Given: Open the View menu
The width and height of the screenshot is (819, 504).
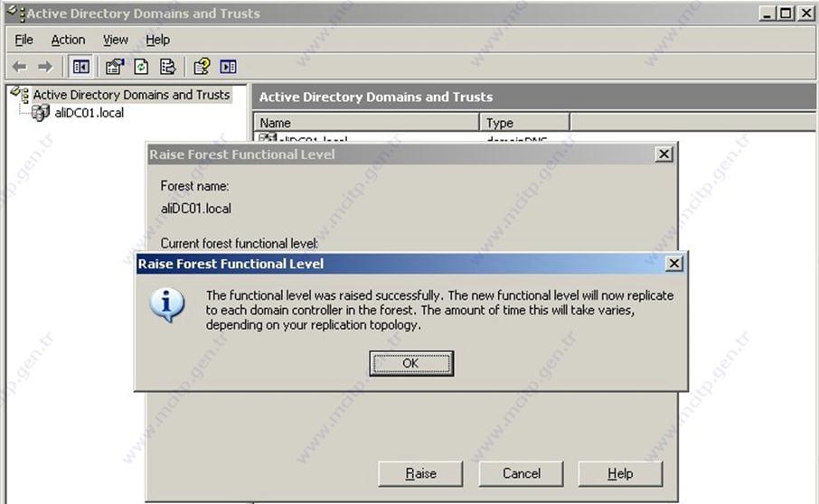Looking at the screenshot, I should coord(116,40).
